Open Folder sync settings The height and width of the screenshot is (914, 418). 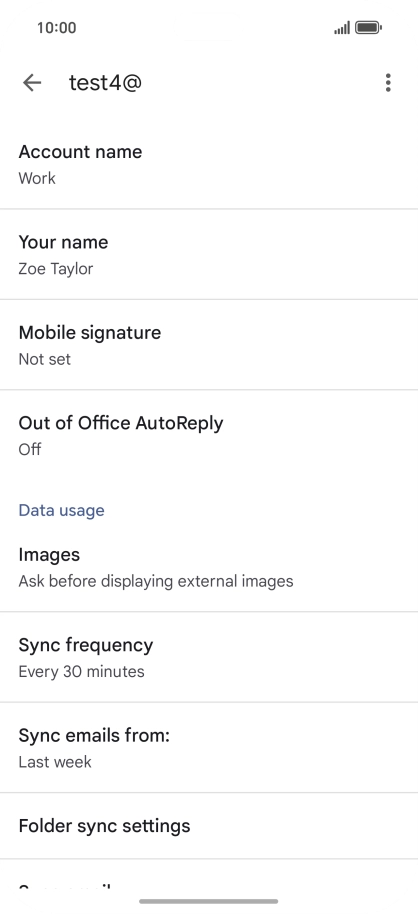(209, 825)
